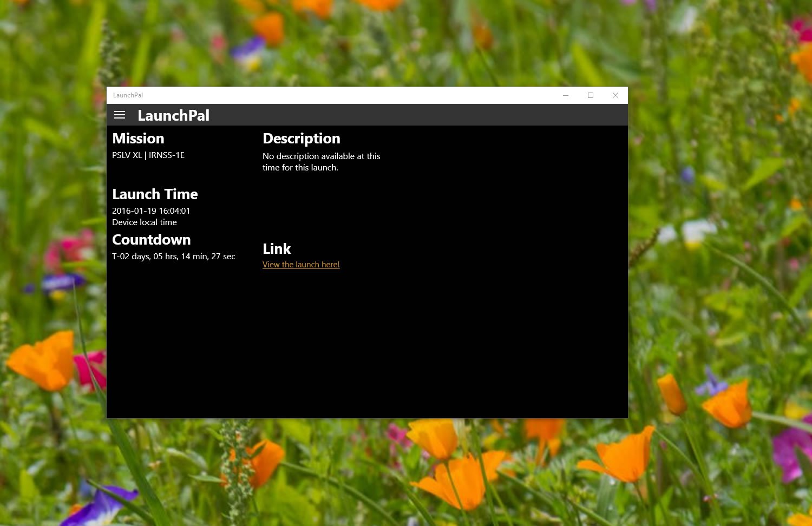Click the Countdown heading
This screenshot has height=526, width=812.
[x=152, y=240]
